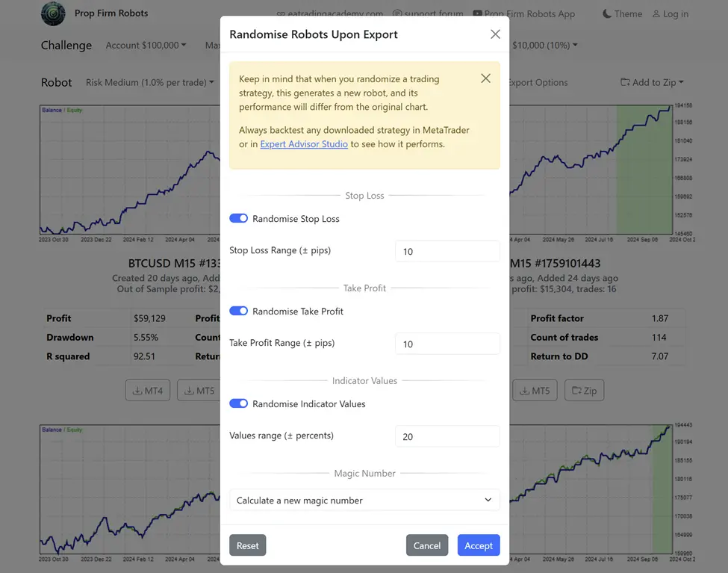The height and width of the screenshot is (573, 728).
Task: Toggle Randomise Indicator Values switch
Action: 239,403
